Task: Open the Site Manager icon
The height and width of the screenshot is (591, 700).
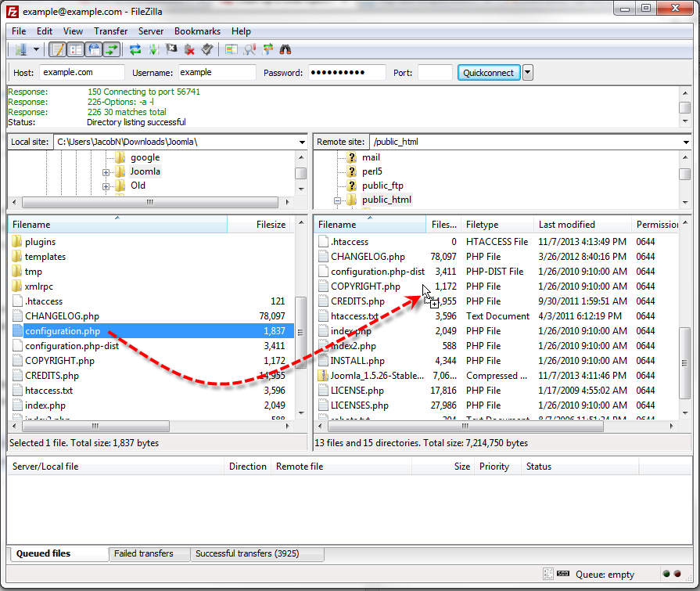Action: tap(20, 50)
